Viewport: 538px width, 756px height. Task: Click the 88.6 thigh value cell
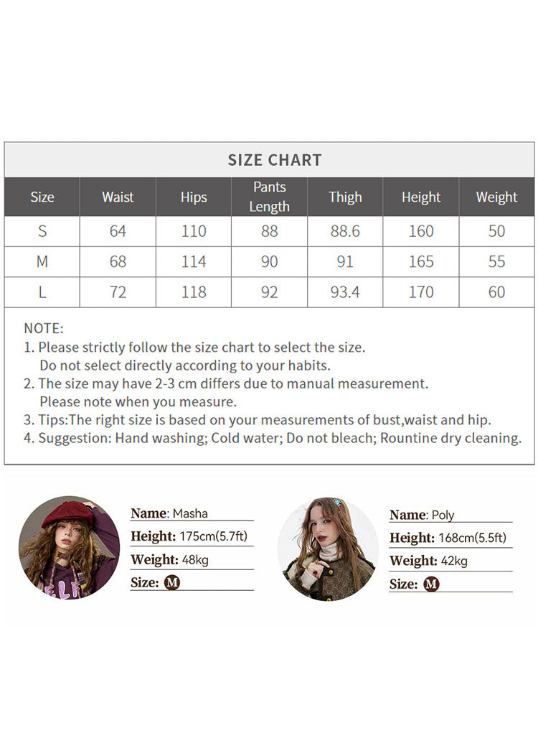pyautogui.click(x=345, y=231)
